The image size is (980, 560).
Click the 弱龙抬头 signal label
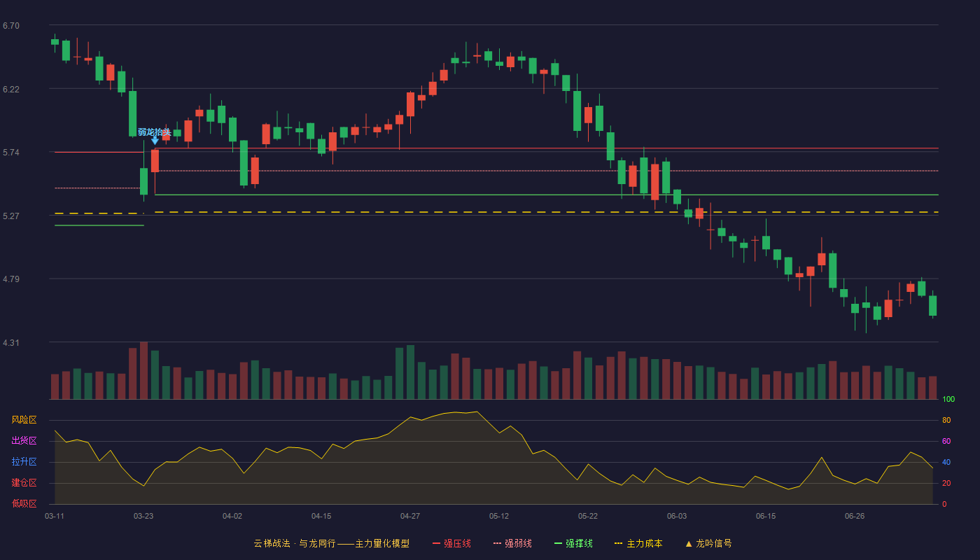pyautogui.click(x=154, y=132)
